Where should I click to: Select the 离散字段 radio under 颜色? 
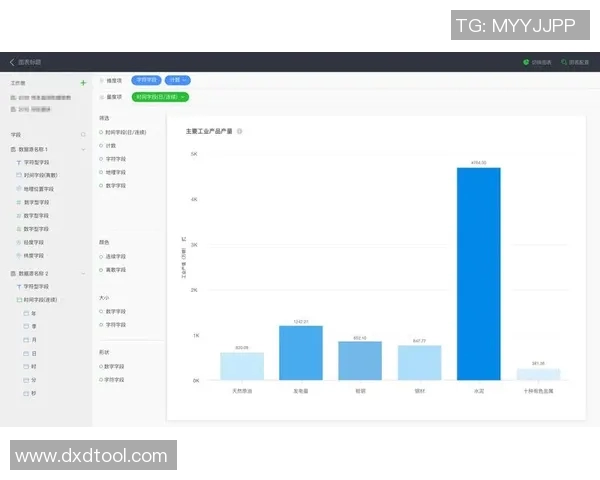coord(102,269)
